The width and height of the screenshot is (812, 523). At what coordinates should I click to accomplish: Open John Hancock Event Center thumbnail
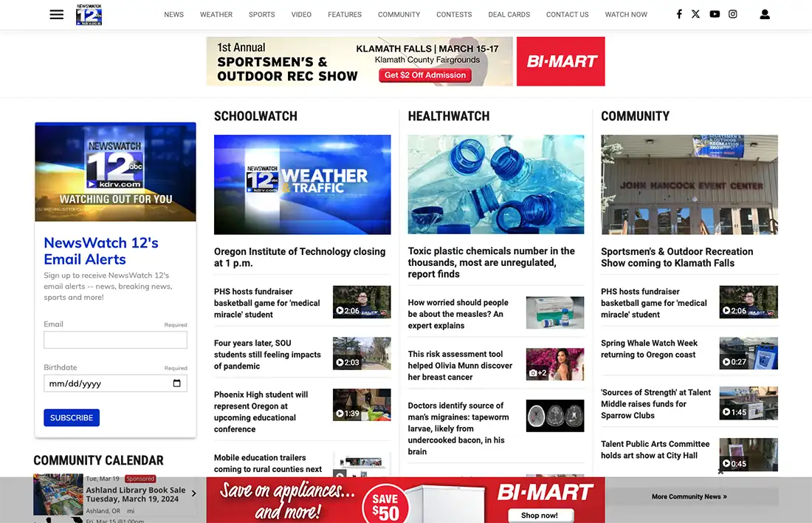pyautogui.click(x=689, y=185)
